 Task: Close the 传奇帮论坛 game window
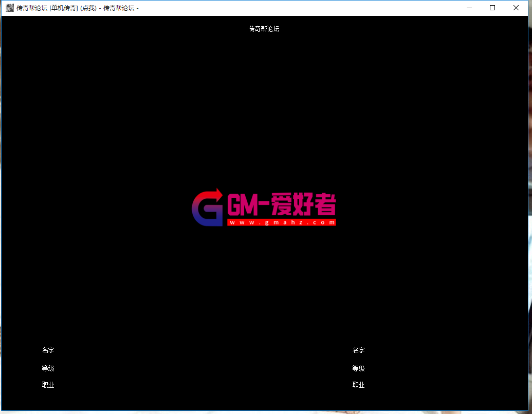click(x=516, y=8)
